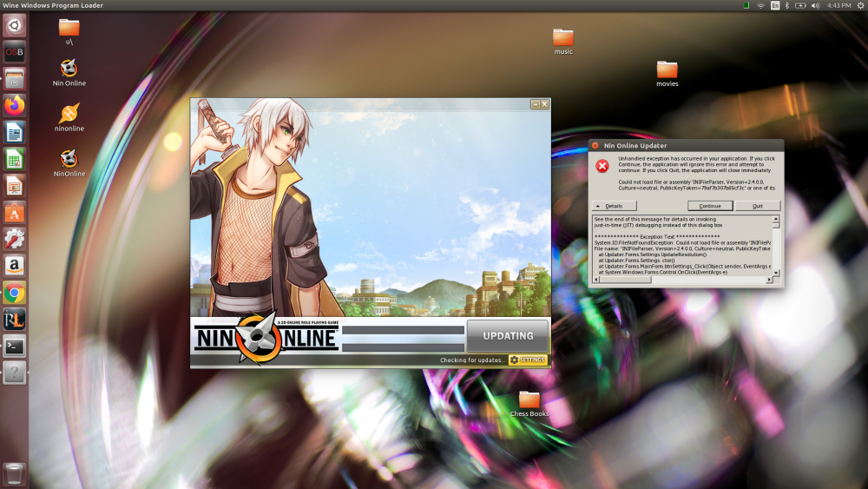Open the volume indicator menu

(815, 5)
